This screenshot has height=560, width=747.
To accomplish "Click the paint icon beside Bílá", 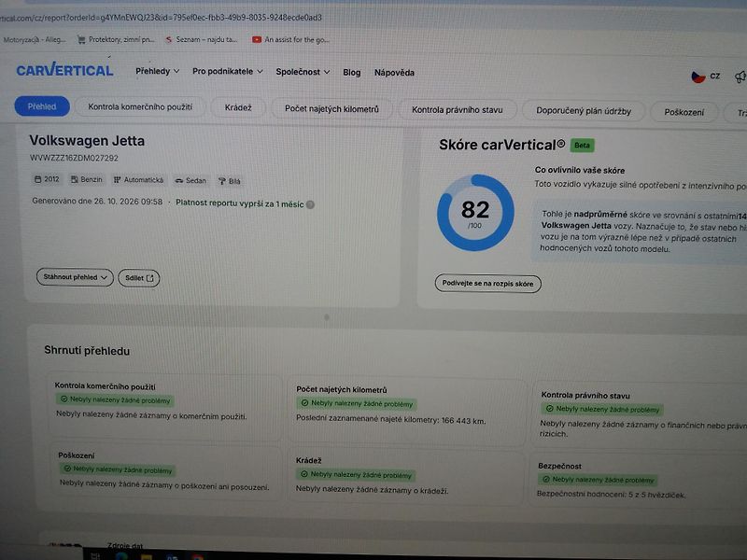I will coord(221,181).
